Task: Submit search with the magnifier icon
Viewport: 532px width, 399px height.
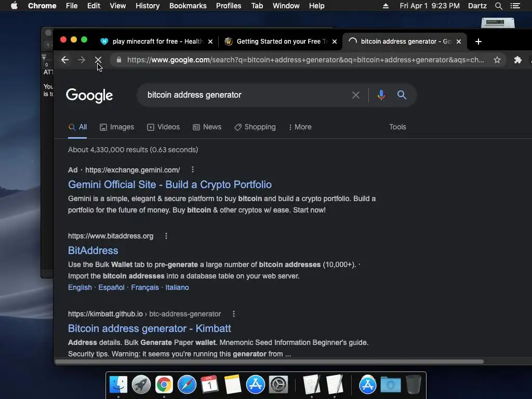Action: tap(402, 95)
